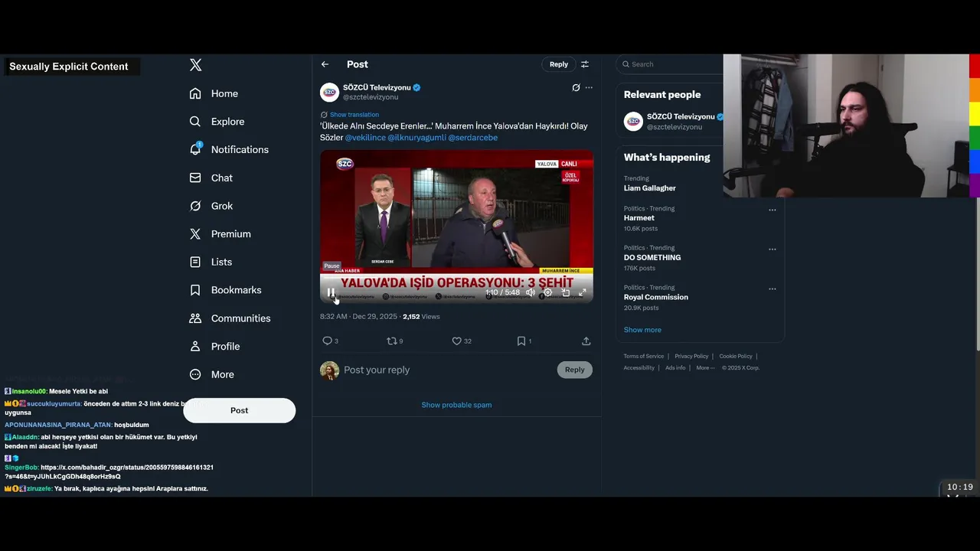Open Accessibility footer link
Screen dimensions: 980x551
point(639,368)
